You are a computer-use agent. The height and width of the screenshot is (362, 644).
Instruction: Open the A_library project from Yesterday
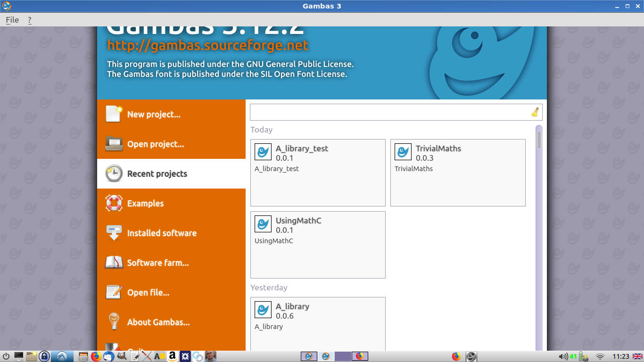[317, 323]
